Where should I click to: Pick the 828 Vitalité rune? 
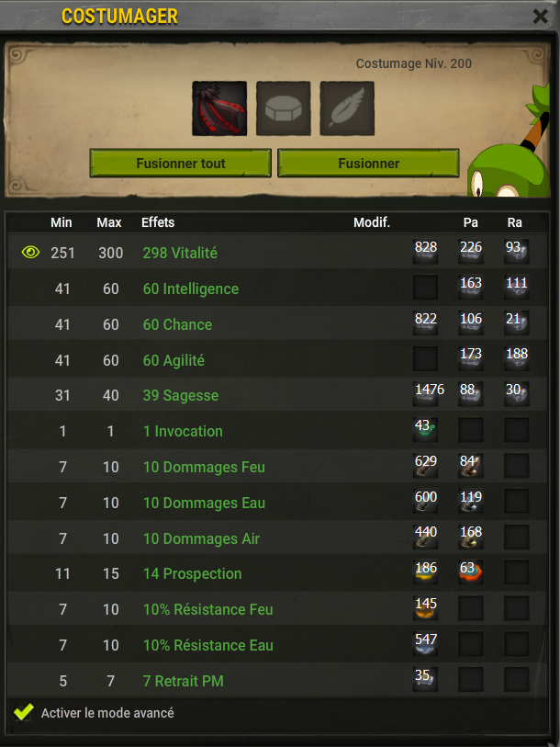pos(425,252)
